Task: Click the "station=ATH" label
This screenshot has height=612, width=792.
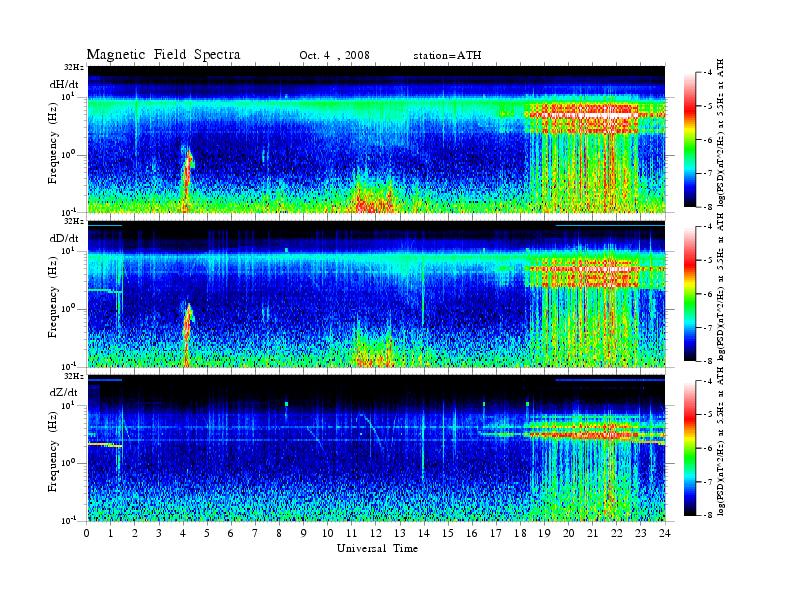Action: click(x=447, y=56)
